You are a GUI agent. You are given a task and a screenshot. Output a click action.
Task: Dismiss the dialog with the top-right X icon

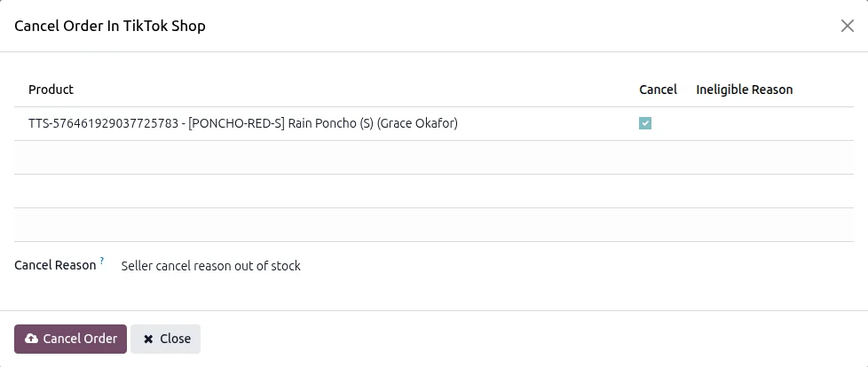tap(847, 26)
